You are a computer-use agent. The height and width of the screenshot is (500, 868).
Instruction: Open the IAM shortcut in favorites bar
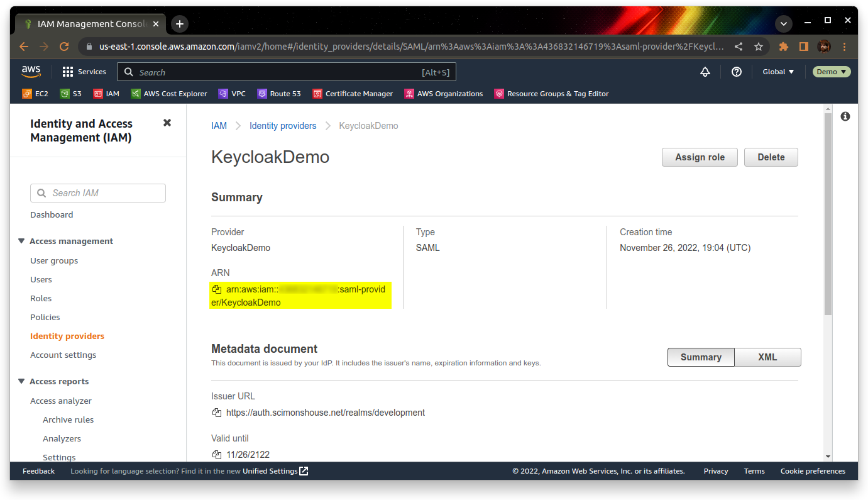pyautogui.click(x=106, y=94)
